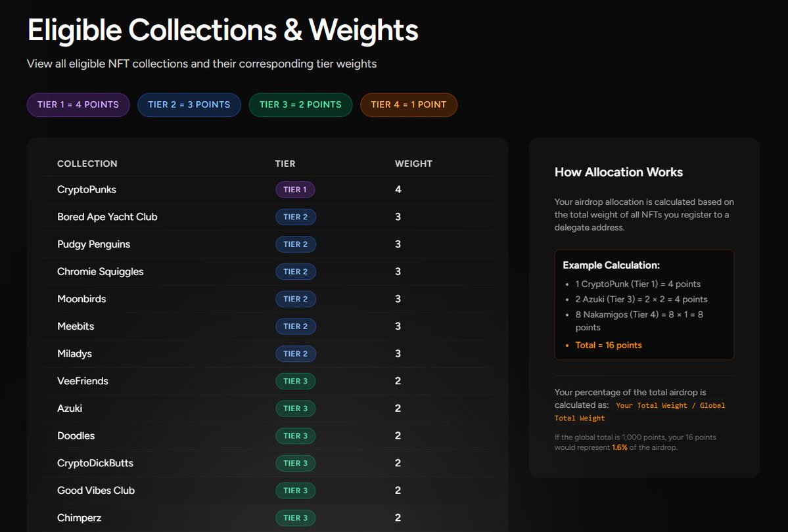Select the Meebits collection name

pos(76,326)
